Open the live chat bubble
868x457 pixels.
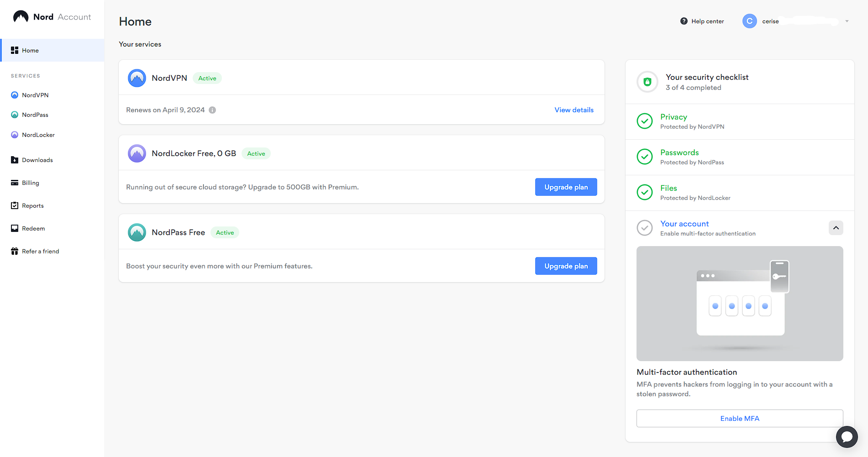(847, 437)
